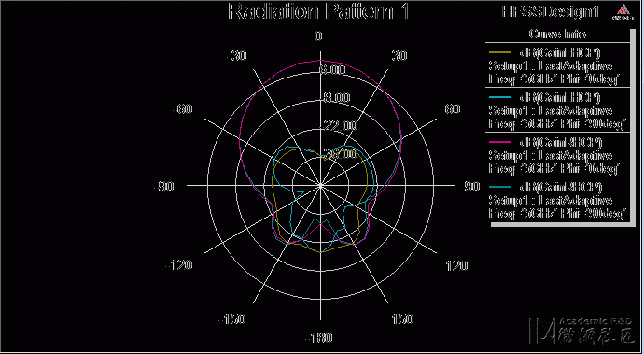
Task: Select the teal legend line of last curve entry
Action: [x=500, y=187]
